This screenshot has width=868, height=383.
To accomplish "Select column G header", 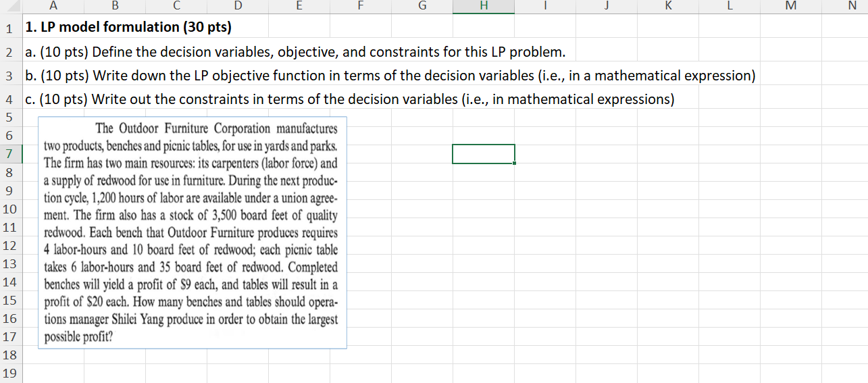I will (x=422, y=7).
